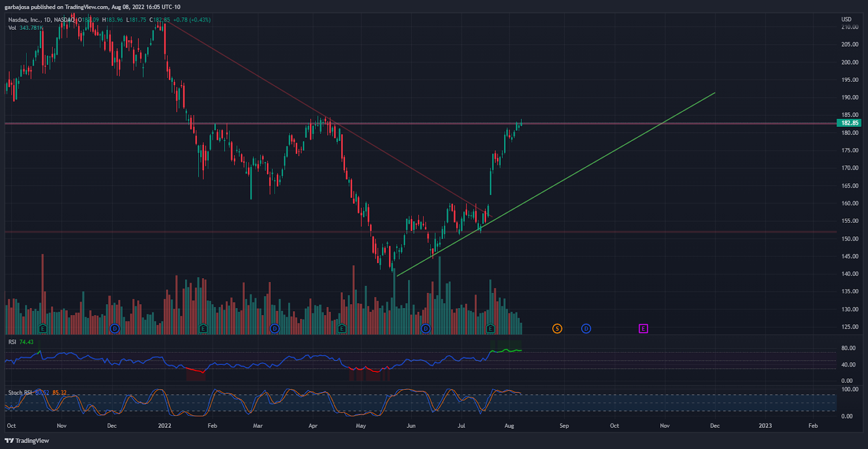Click the 155.00 price axis label

[850, 221]
